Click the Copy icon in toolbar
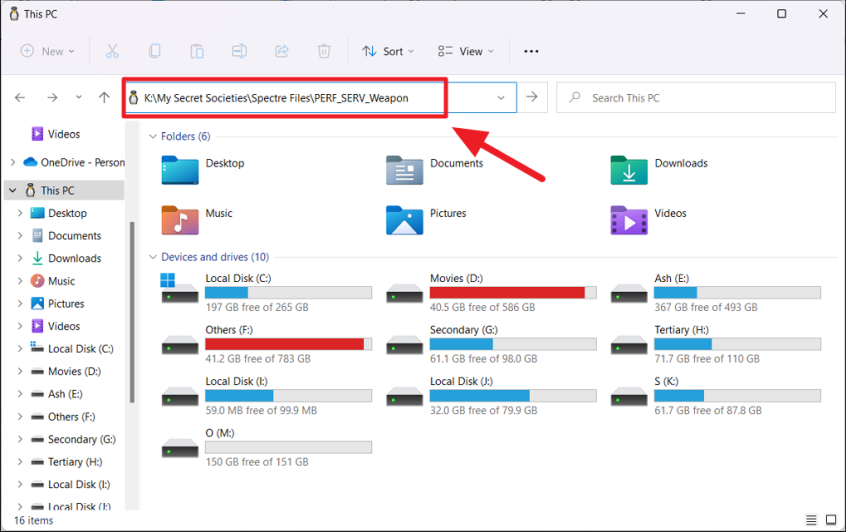Screen dimensions: 846x532 click(x=155, y=51)
